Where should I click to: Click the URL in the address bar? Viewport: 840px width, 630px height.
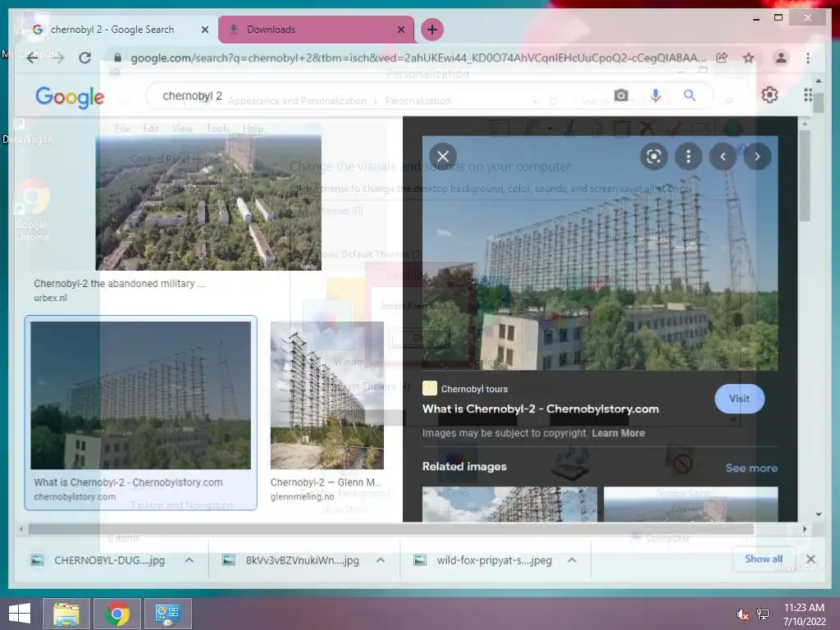418,58
